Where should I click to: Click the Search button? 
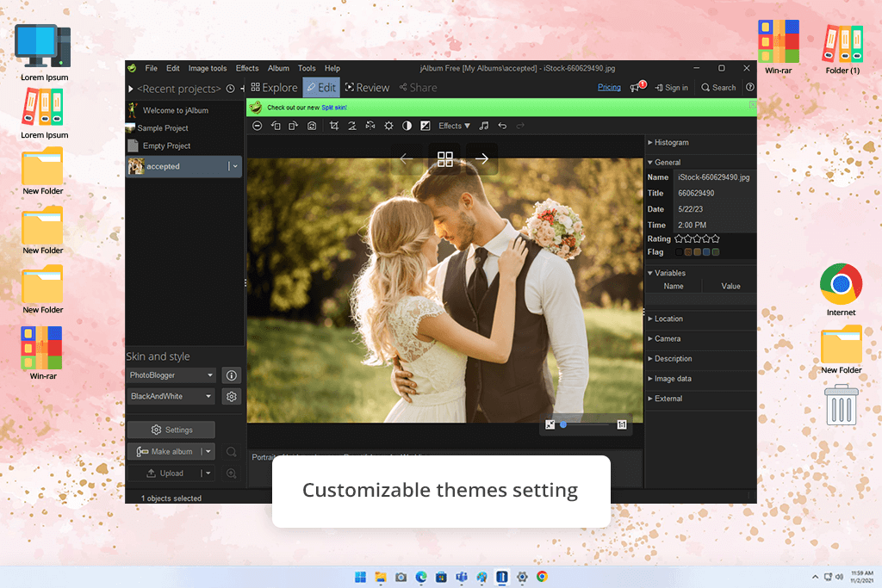point(718,88)
